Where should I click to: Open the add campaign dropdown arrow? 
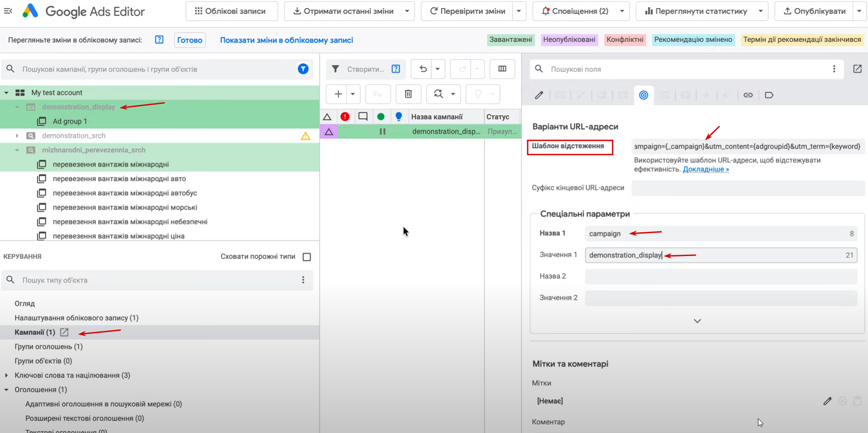coord(353,94)
